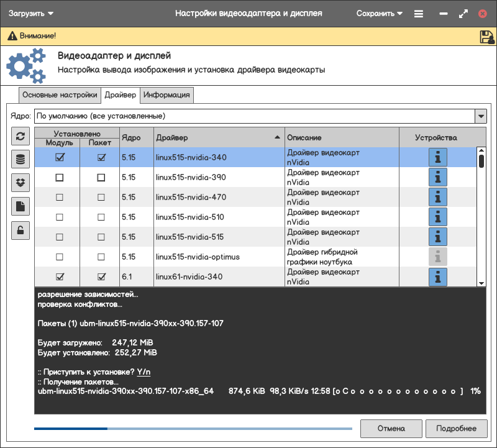This screenshot has height=448, width=497.
Task: Show device info for linux515-nvidia-515
Action: 438,237
